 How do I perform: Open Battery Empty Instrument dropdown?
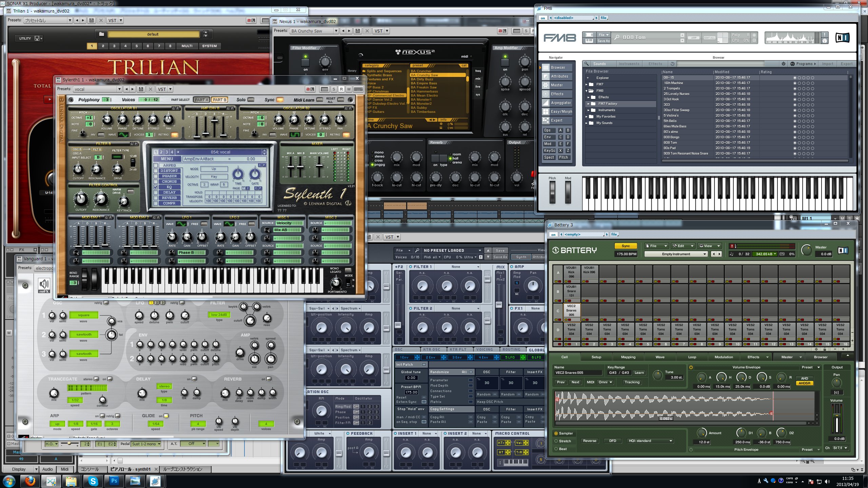[676, 254]
